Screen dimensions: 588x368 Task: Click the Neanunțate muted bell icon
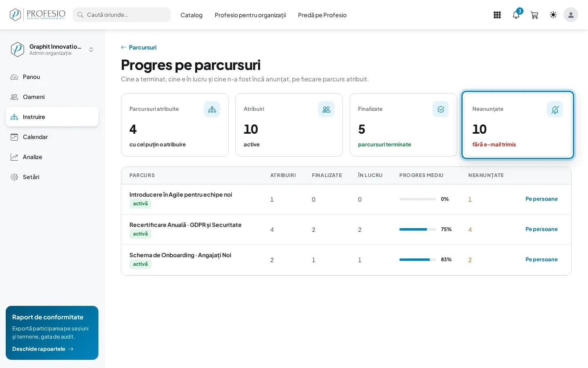555,109
